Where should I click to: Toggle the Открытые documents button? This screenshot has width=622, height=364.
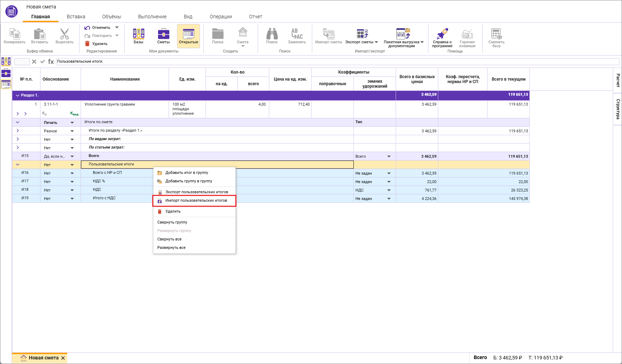point(188,36)
